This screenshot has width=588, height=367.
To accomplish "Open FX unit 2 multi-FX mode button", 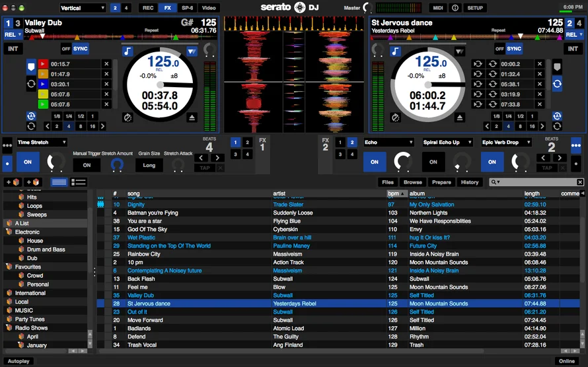I will (576, 145).
